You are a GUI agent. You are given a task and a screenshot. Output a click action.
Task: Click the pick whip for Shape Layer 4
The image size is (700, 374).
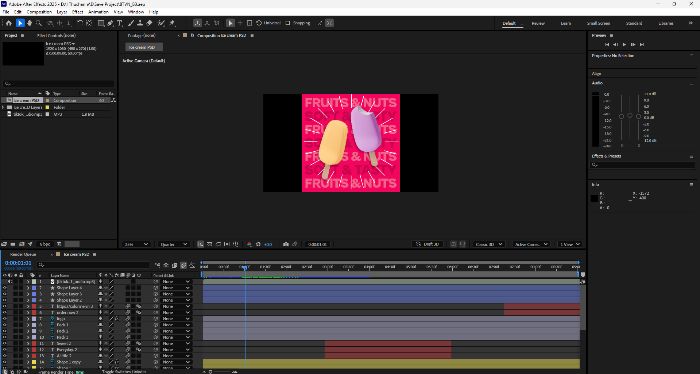click(156, 288)
